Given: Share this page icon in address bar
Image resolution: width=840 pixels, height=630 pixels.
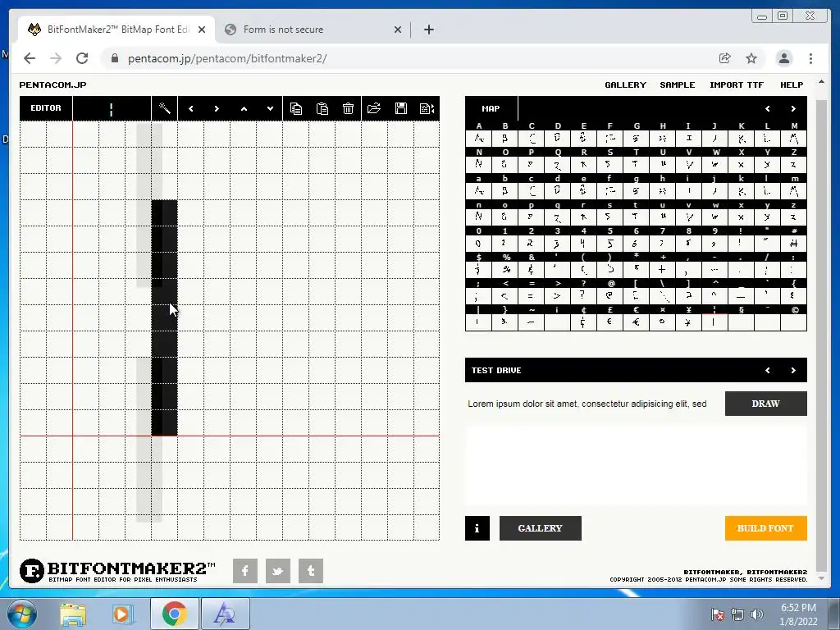Looking at the screenshot, I should (x=725, y=58).
